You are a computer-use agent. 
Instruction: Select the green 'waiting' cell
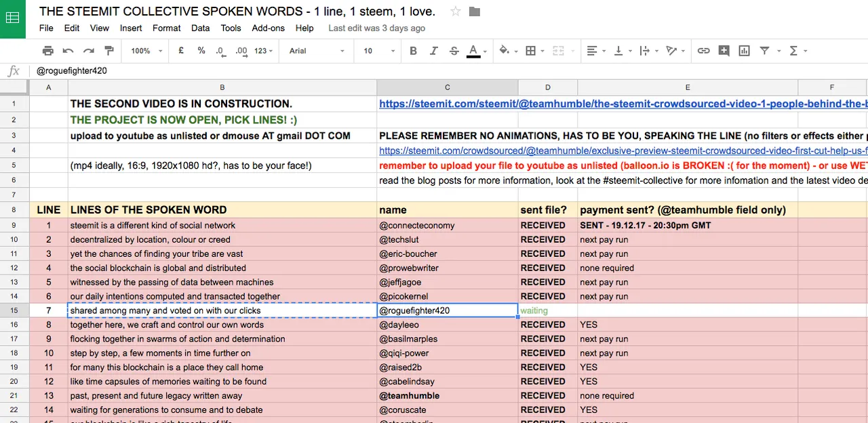tap(548, 310)
